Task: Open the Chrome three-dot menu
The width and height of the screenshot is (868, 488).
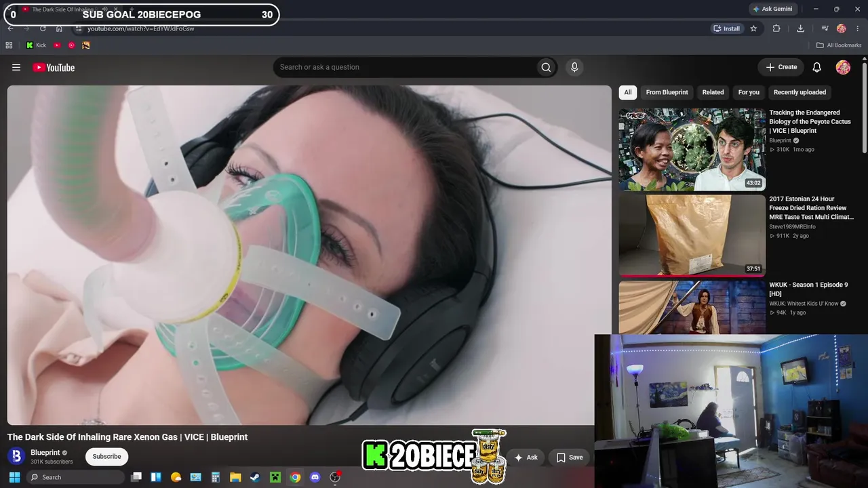Action: [858, 28]
